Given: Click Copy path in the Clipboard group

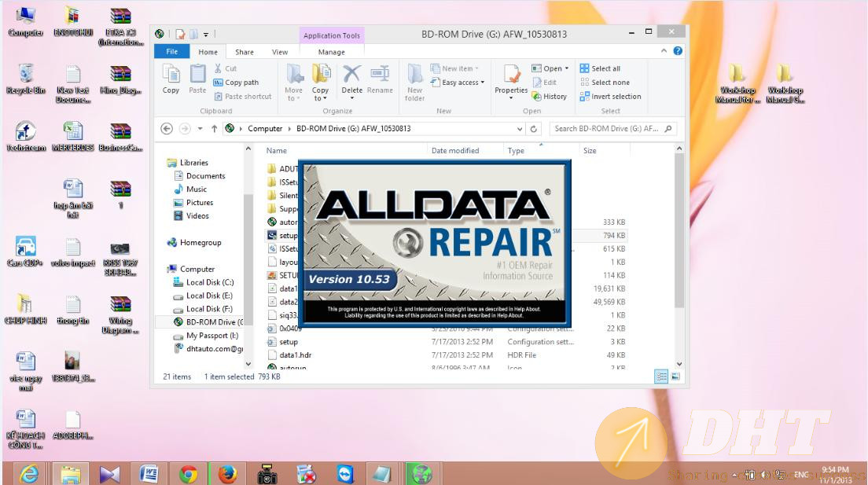Looking at the screenshot, I should pyautogui.click(x=236, y=83).
